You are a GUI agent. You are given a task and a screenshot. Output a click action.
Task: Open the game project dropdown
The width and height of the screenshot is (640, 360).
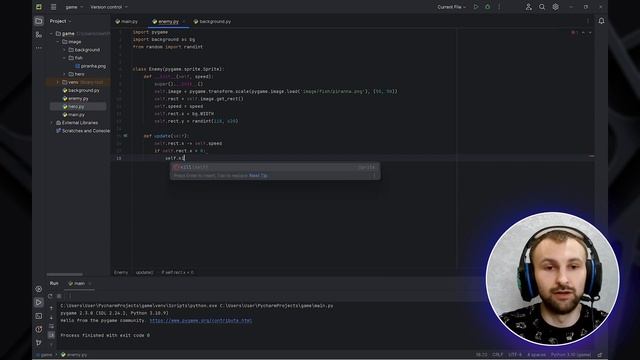pyautogui.click(x=74, y=7)
